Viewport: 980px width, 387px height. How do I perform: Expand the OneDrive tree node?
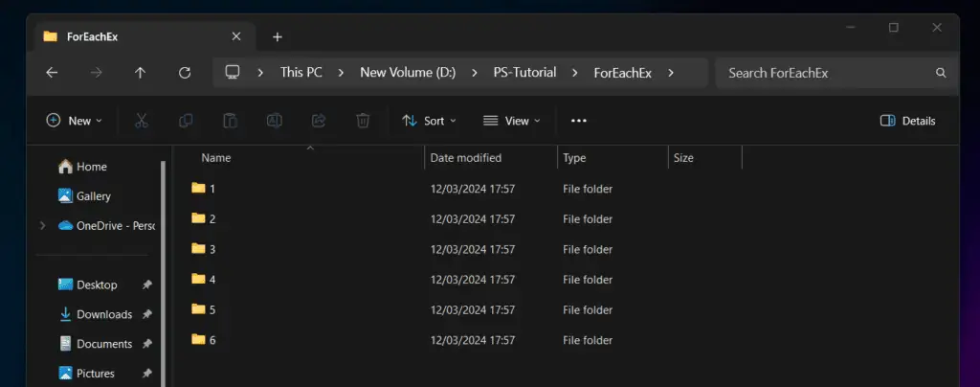pos(42,226)
